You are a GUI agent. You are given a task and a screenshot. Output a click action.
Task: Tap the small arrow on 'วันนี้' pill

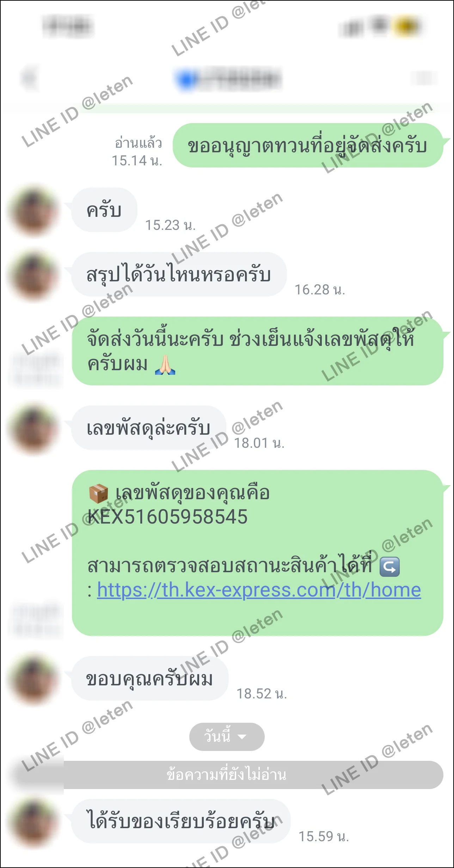tap(242, 736)
